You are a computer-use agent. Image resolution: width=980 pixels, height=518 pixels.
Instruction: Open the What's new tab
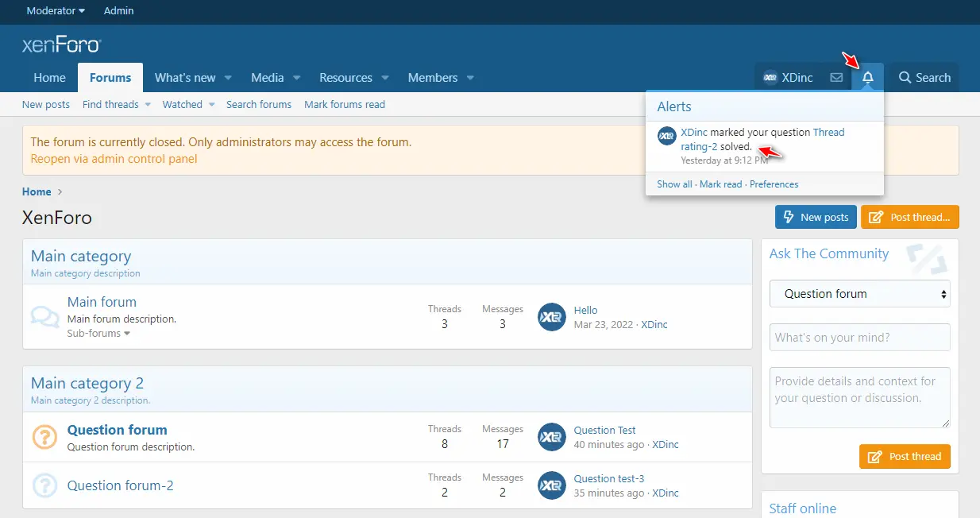point(185,78)
